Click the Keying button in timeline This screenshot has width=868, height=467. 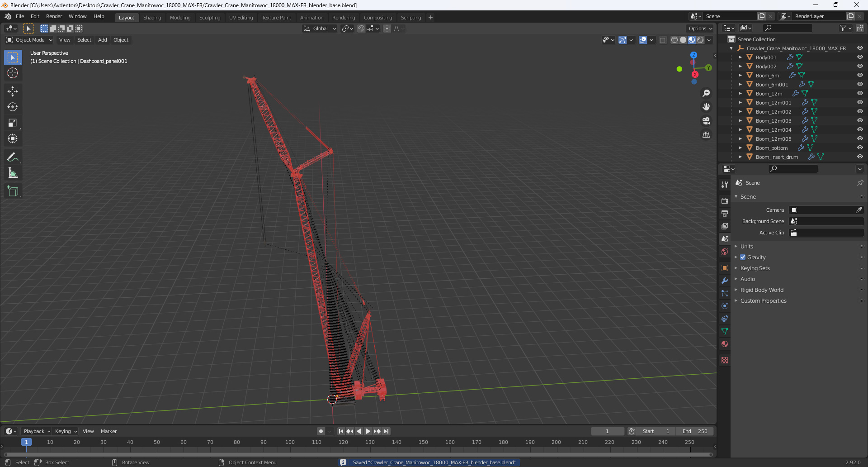coord(66,431)
